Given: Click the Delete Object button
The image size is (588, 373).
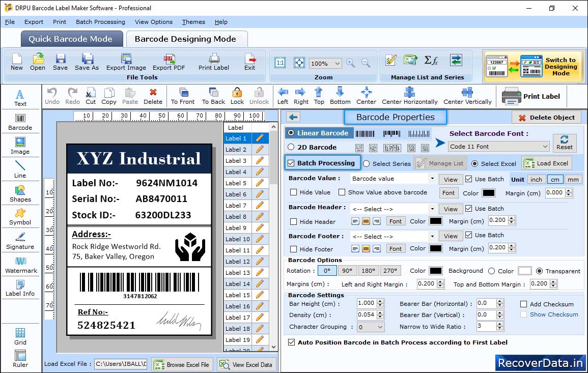Looking at the screenshot, I should point(546,118).
